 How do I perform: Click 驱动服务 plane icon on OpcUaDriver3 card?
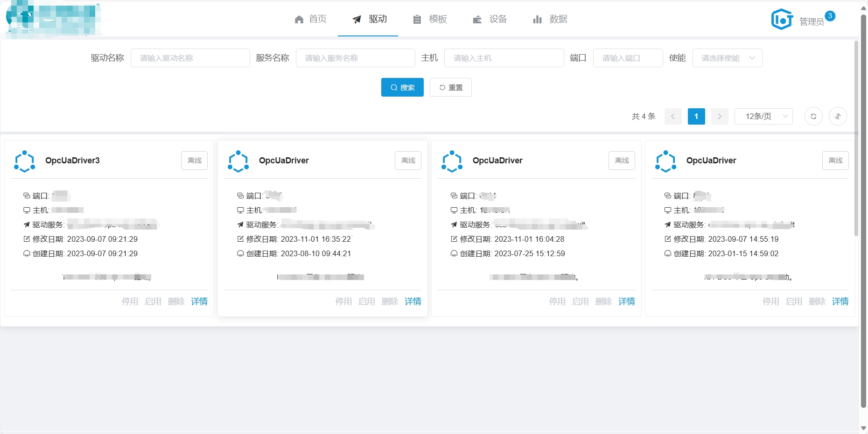27,224
